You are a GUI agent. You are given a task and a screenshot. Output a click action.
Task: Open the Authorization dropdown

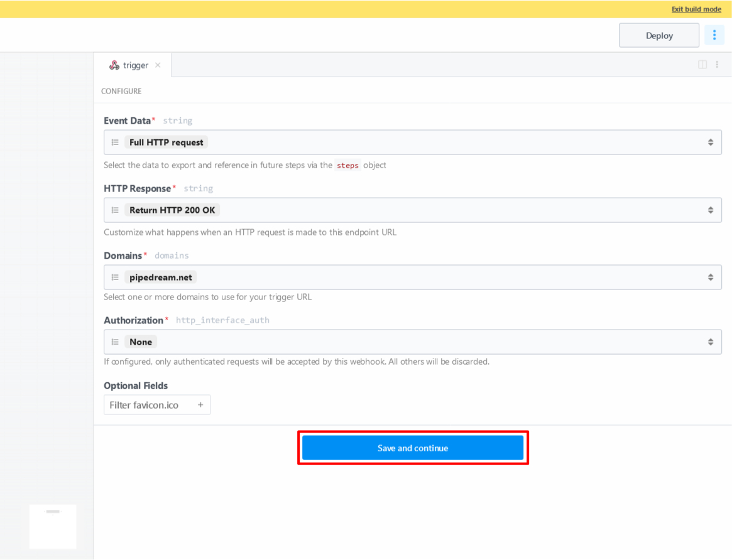pyautogui.click(x=413, y=342)
